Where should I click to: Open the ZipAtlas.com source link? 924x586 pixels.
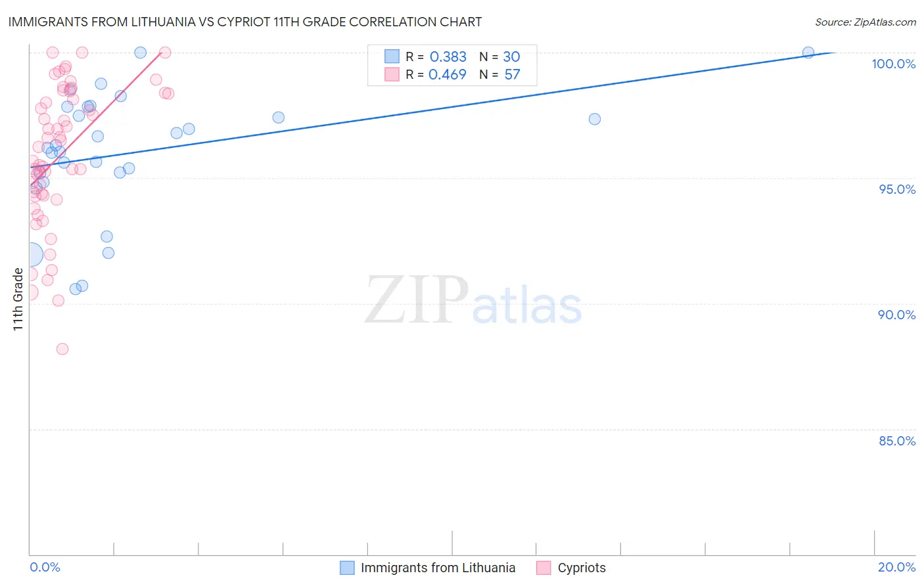[866, 22]
